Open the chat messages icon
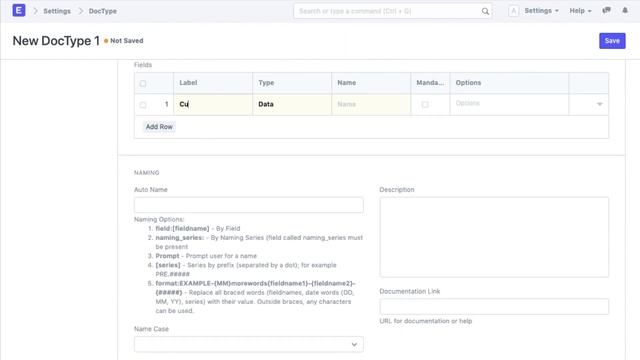Screen dimensions: 640x360 click(607, 11)
